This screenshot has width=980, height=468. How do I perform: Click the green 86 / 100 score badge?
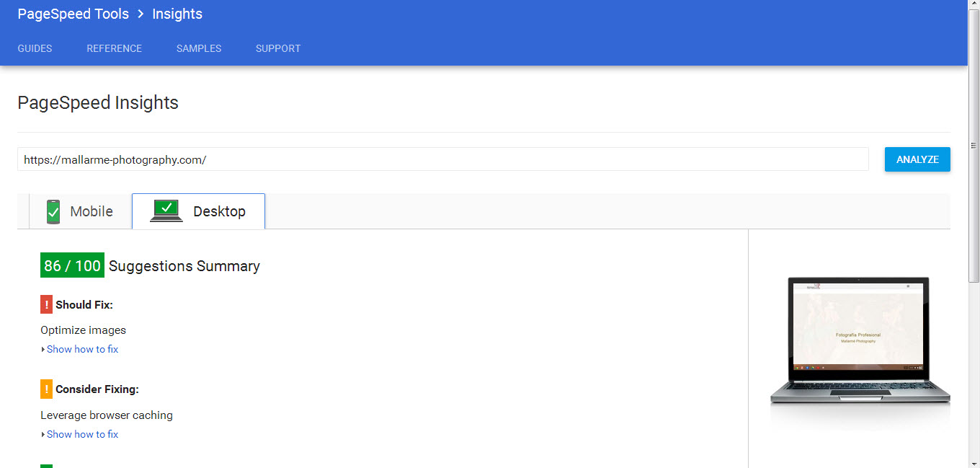pyautogui.click(x=72, y=265)
